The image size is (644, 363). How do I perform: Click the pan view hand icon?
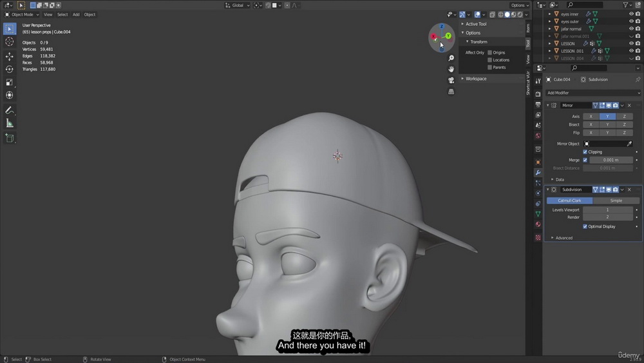(451, 69)
